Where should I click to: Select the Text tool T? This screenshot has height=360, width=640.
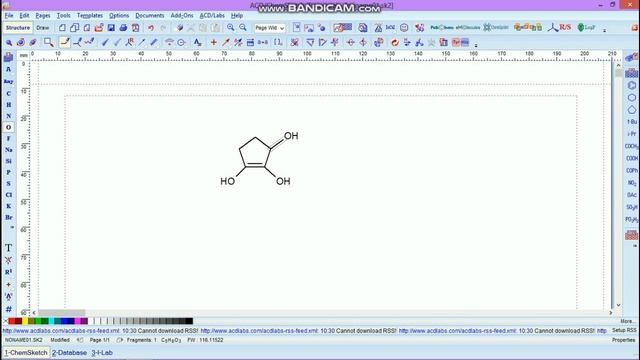click(9, 248)
